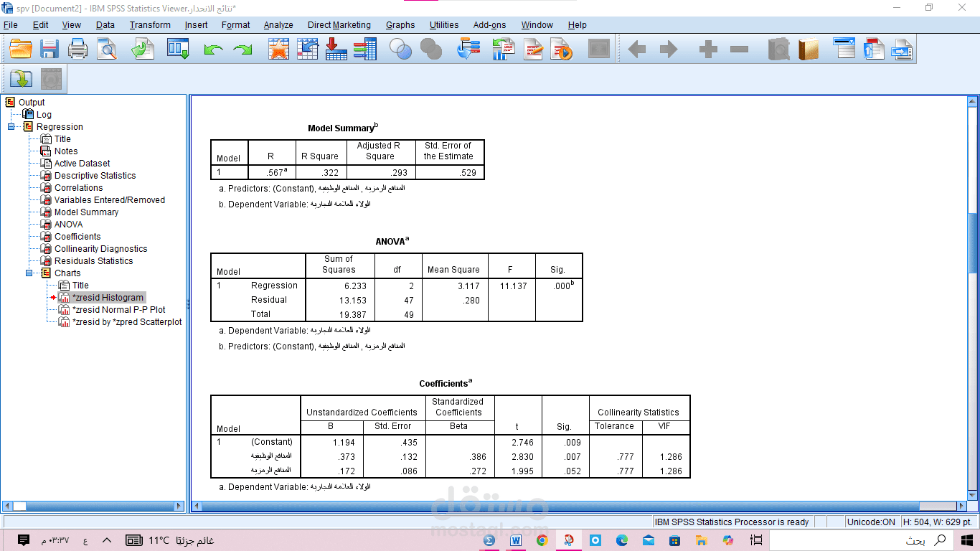
Task: Select Active Dataset outline item
Action: 83,164
